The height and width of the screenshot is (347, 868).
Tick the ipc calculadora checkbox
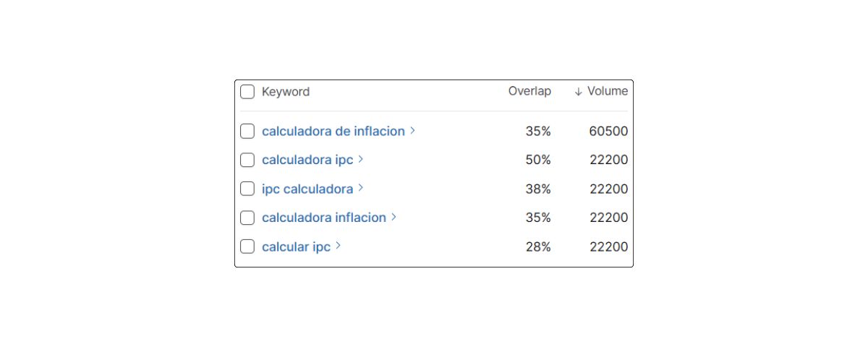[x=247, y=189]
